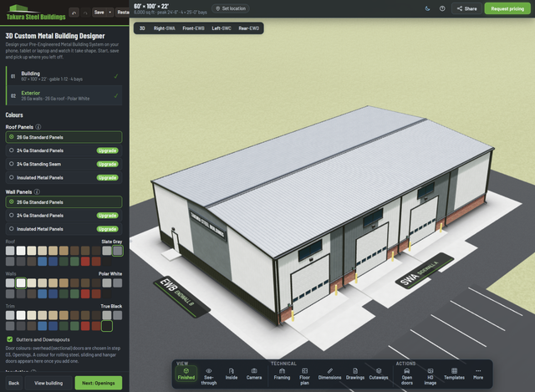Screen dimensions: 535x392
Task: Open the More actions menu
Action: click(x=478, y=374)
